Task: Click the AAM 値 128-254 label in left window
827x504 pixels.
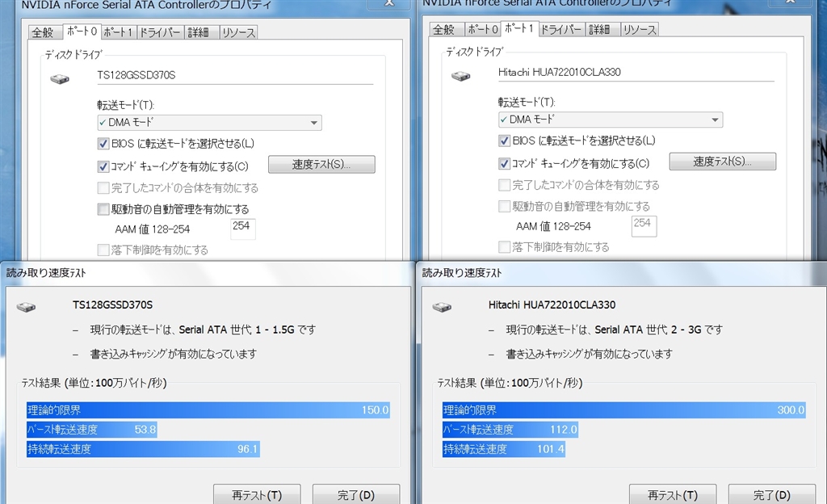Action: coord(153,229)
